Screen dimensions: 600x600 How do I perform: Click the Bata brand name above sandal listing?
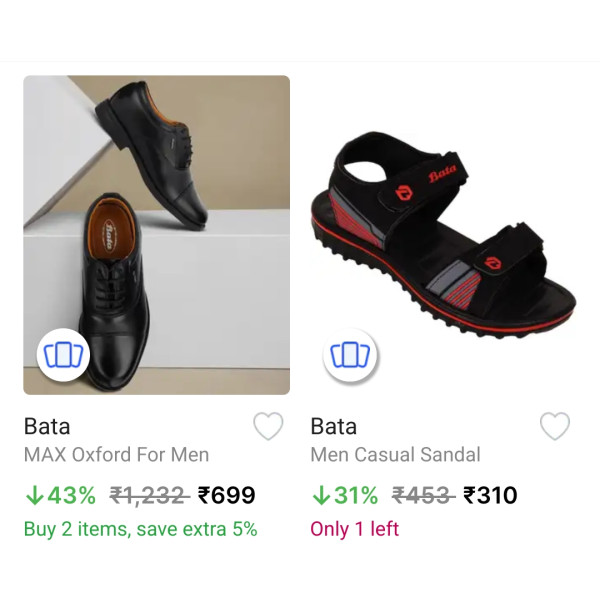tap(334, 426)
